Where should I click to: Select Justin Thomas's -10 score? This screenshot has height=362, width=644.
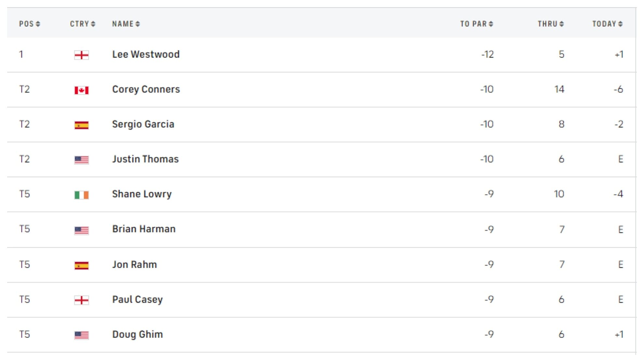point(487,159)
